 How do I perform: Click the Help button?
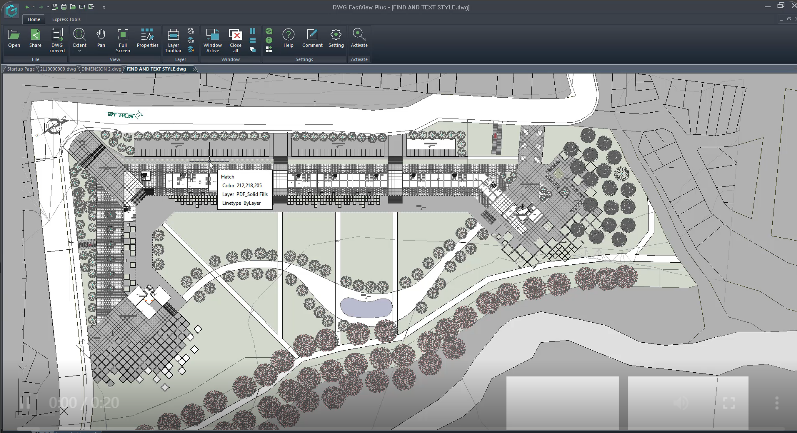(x=288, y=38)
